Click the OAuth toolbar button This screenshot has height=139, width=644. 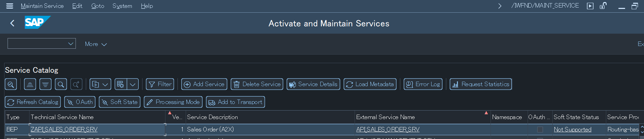coord(80,102)
